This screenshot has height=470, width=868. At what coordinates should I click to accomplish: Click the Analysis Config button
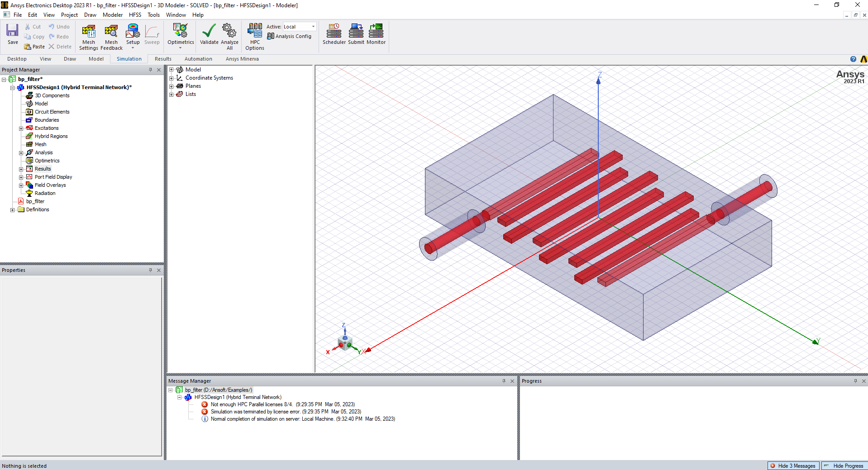[290, 36]
